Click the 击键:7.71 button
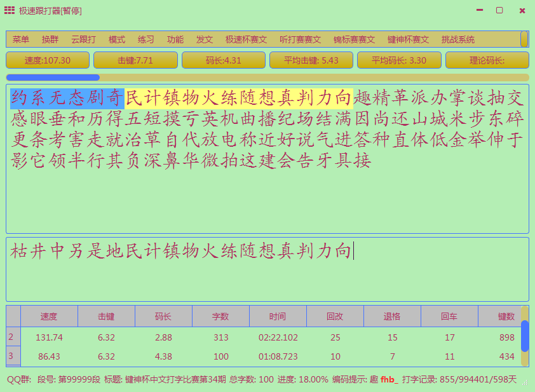Image resolution: width=535 pixels, height=392 pixels. 135,60
